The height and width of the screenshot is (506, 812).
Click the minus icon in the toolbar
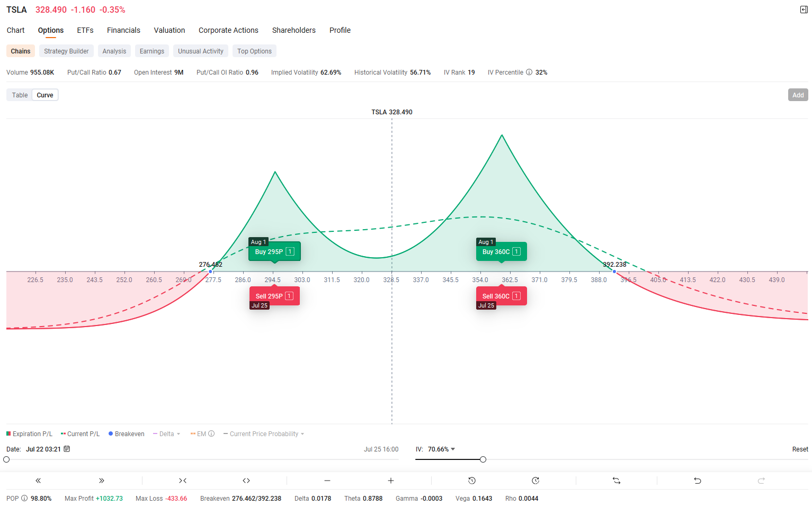click(327, 481)
